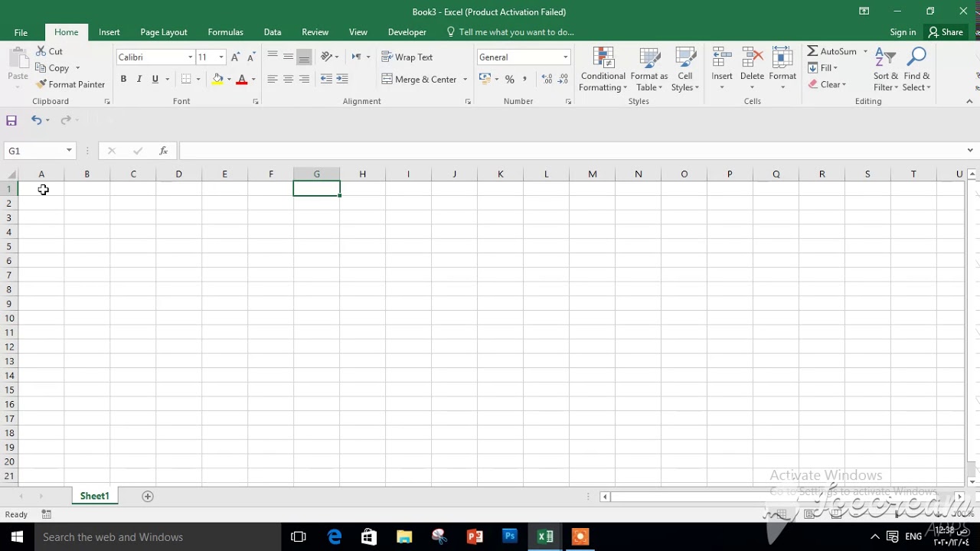Screen dimensions: 980x551
Task: Toggle Italic formatting
Action: point(139,79)
